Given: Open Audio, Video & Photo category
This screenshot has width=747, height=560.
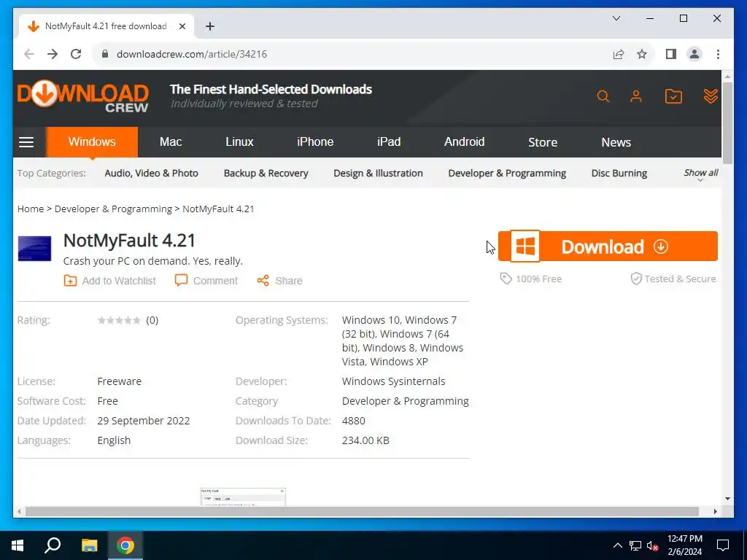Looking at the screenshot, I should (x=152, y=174).
